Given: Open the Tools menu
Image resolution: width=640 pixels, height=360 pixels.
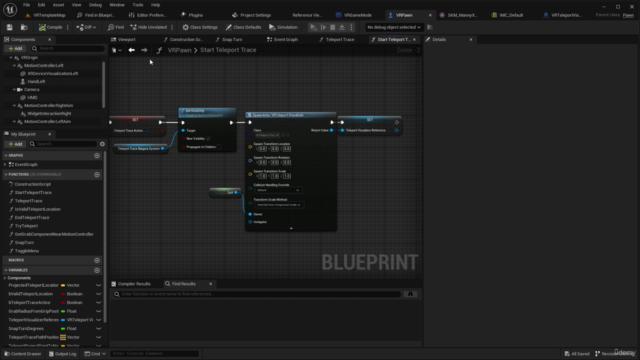Looking at the screenshot, I should tap(138, 5).
